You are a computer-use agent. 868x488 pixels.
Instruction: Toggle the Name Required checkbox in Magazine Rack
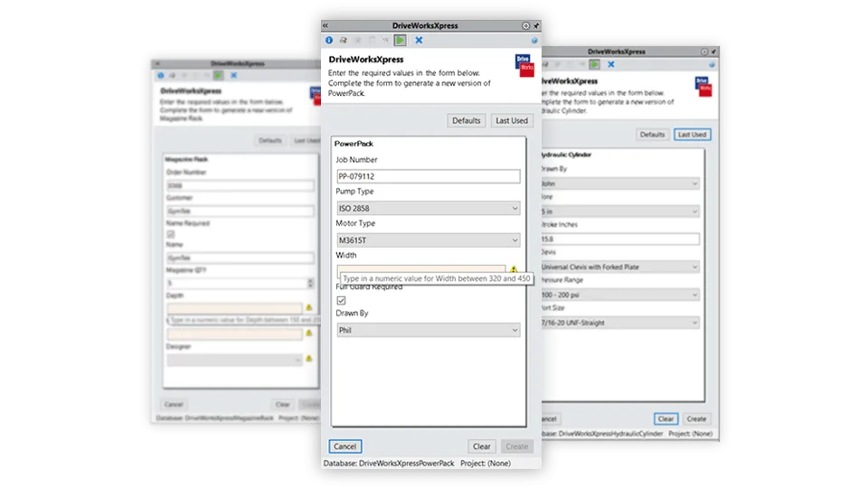[170, 235]
